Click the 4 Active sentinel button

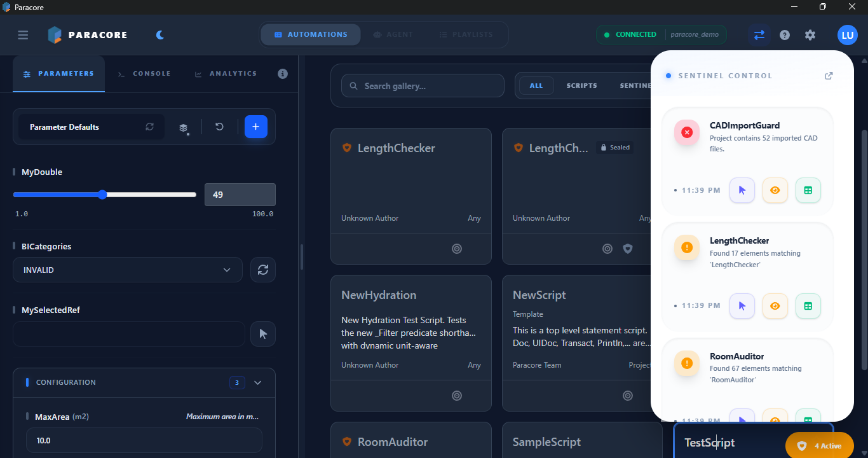(x=819, y=446)
